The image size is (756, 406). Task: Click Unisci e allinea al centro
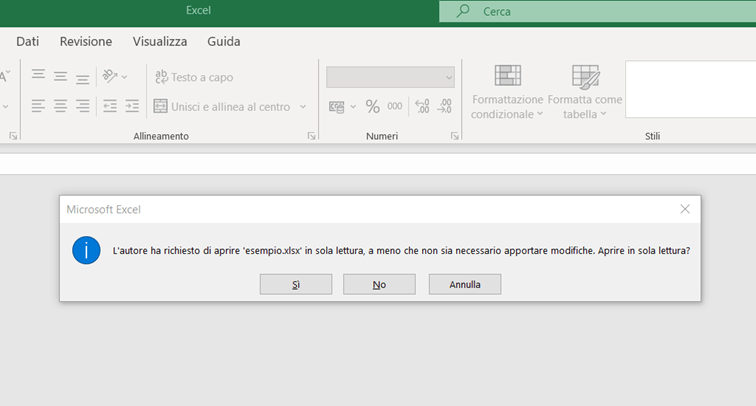tap(222, 107)
